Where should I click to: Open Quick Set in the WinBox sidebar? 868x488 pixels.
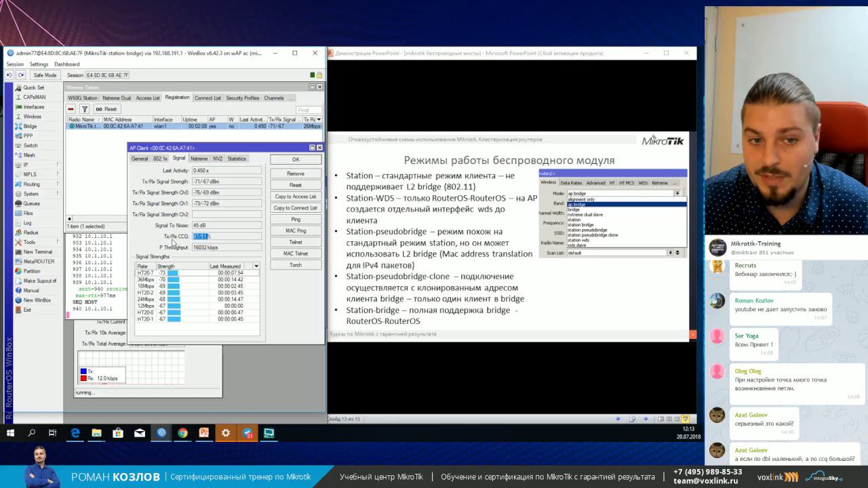pyautogui.click(x=34, y=87)
